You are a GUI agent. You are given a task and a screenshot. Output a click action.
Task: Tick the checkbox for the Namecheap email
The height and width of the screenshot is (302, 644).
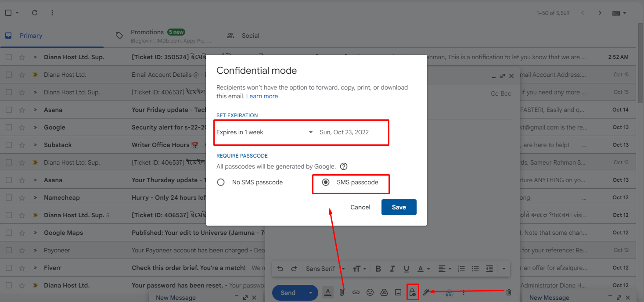[x=9, y=198]
